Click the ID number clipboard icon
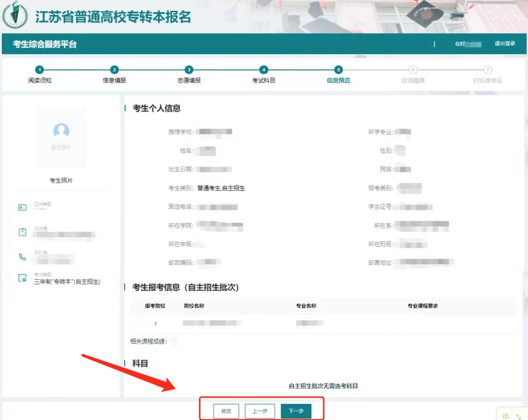This screenshot has width=528, height=420. pyautogui.click(x=22, y=232)
